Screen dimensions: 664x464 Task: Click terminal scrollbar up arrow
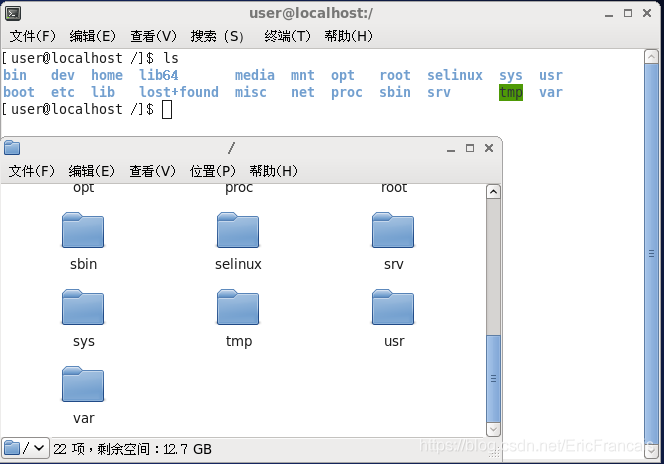click(x=651, y=56)
